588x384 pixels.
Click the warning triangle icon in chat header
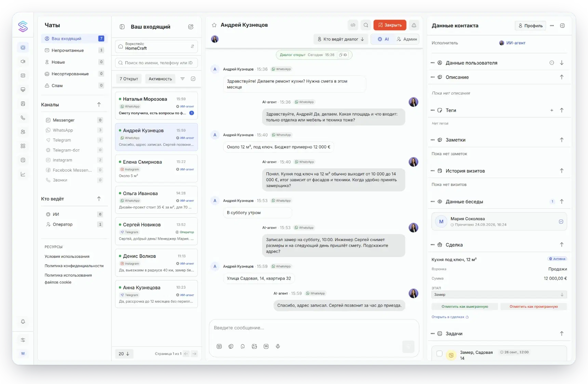click(x=414, y=25)
